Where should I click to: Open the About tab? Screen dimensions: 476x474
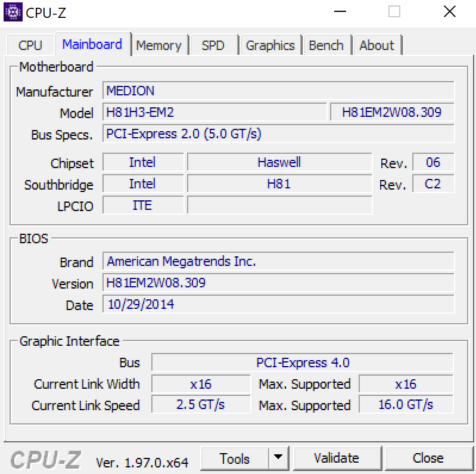point(377,45)
